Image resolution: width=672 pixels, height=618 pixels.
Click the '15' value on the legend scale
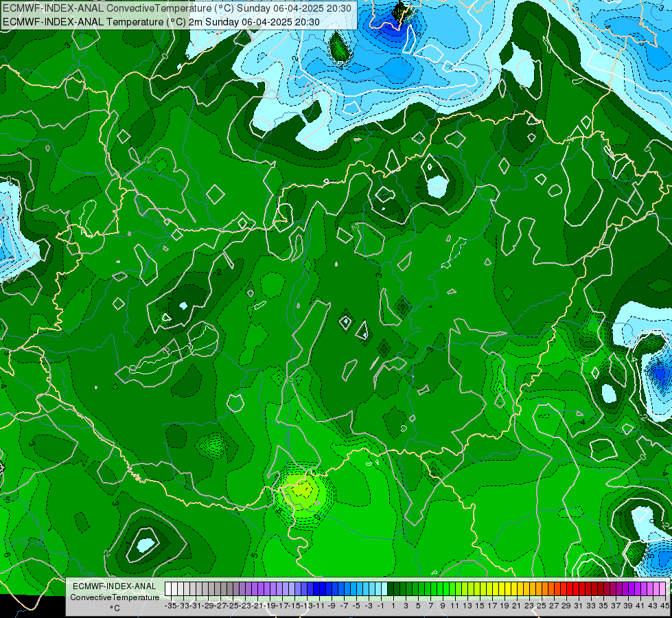(x=480, y=606)
